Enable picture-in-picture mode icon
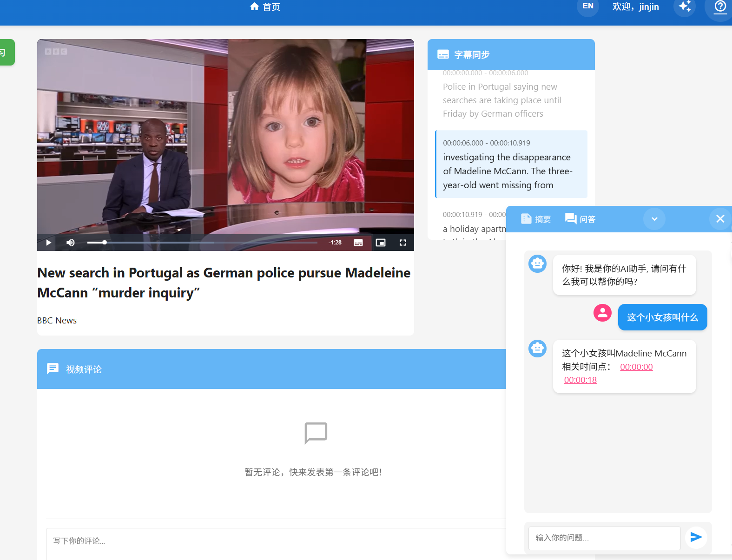732x560 pixels. (381, 243)
